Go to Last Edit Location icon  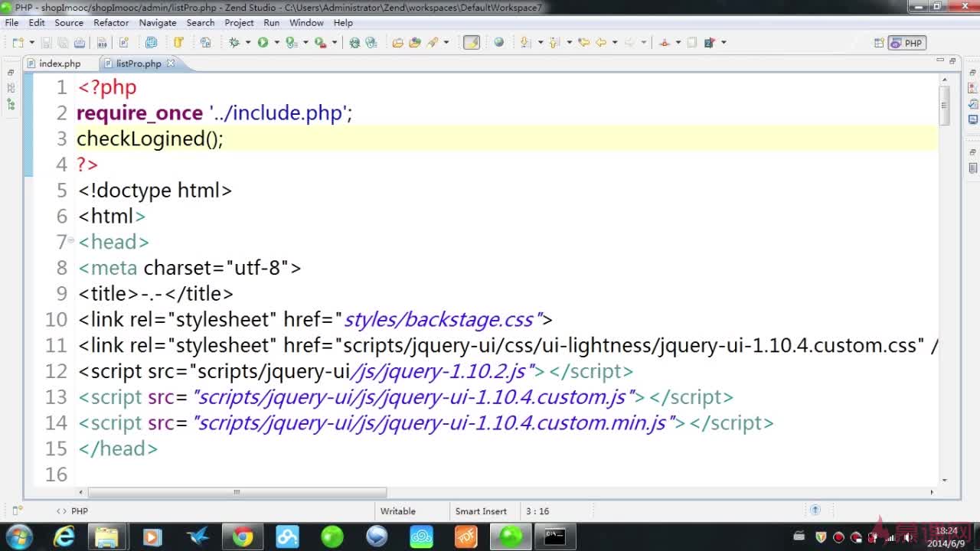click(x=584, y=43)
